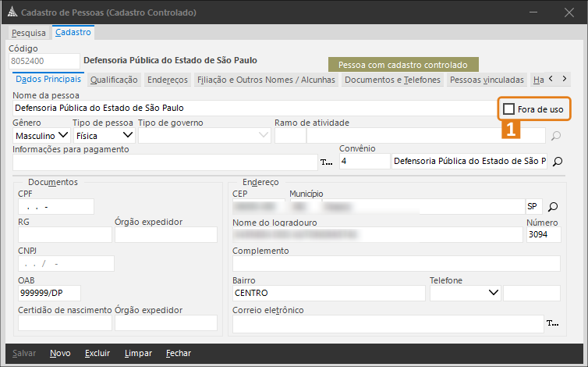Click the Ramo de atividade search magnifier

point(556,136)
